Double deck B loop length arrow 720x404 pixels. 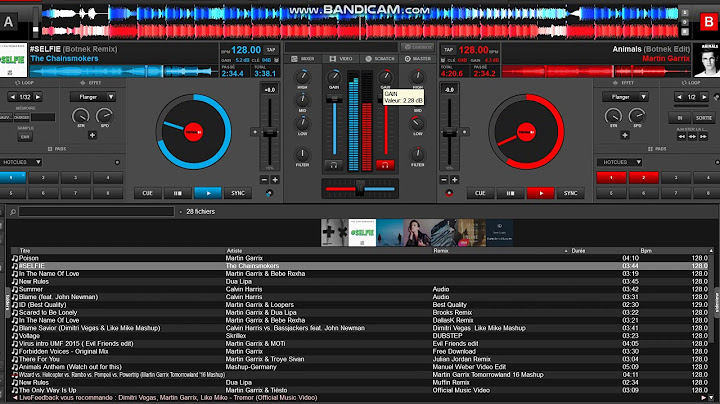pyautogui.click(x=704, y=97)
